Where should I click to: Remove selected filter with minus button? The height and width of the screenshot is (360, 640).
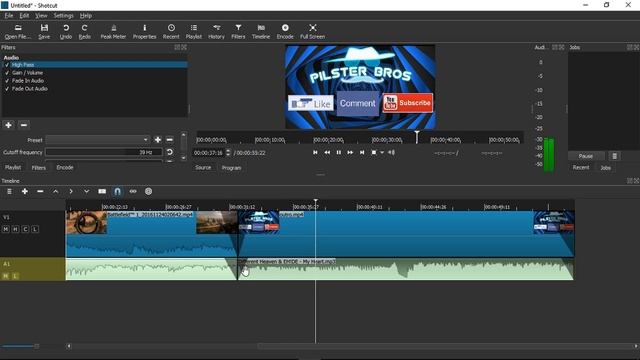24,125
